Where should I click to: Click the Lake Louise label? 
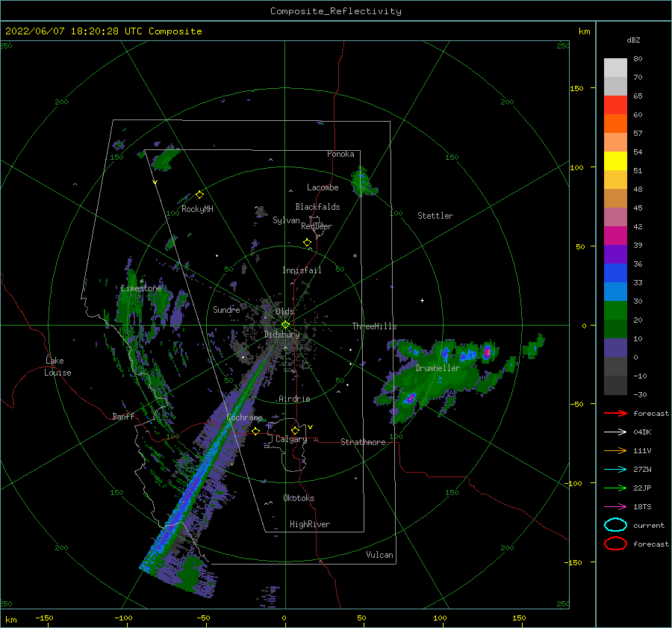57,367
